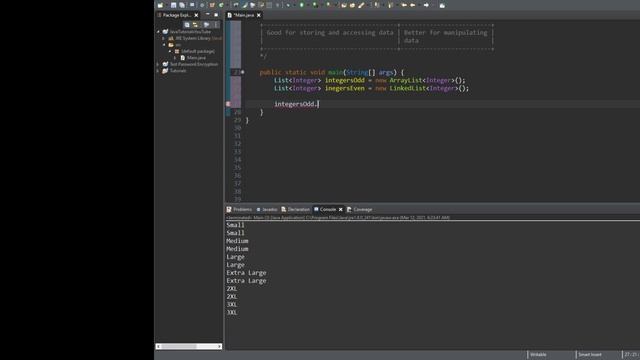Collapse the default package node
The height and width of the screenshot is (360, 640).
point(170,51)
